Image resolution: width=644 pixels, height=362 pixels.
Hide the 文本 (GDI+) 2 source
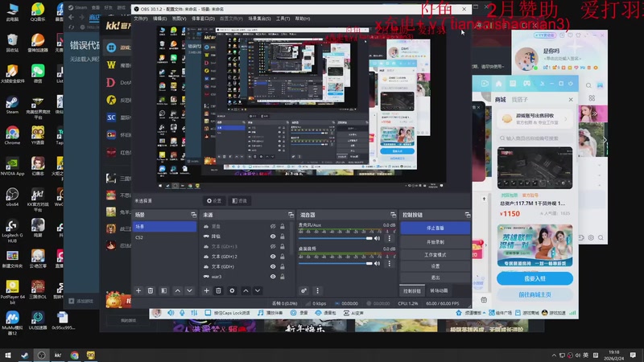pos(273,257)
